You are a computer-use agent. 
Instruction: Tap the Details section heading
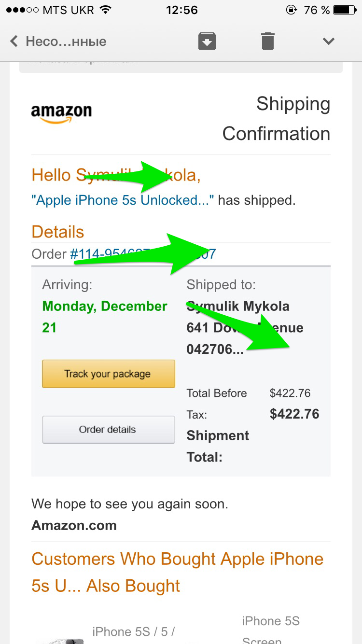tap(58, 232)
